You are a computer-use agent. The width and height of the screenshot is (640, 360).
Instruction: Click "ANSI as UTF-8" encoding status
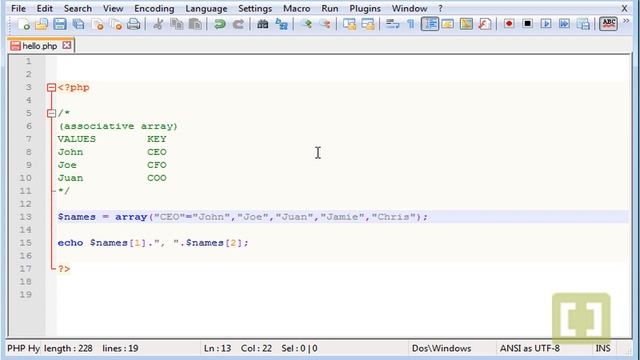click(530, 348)
